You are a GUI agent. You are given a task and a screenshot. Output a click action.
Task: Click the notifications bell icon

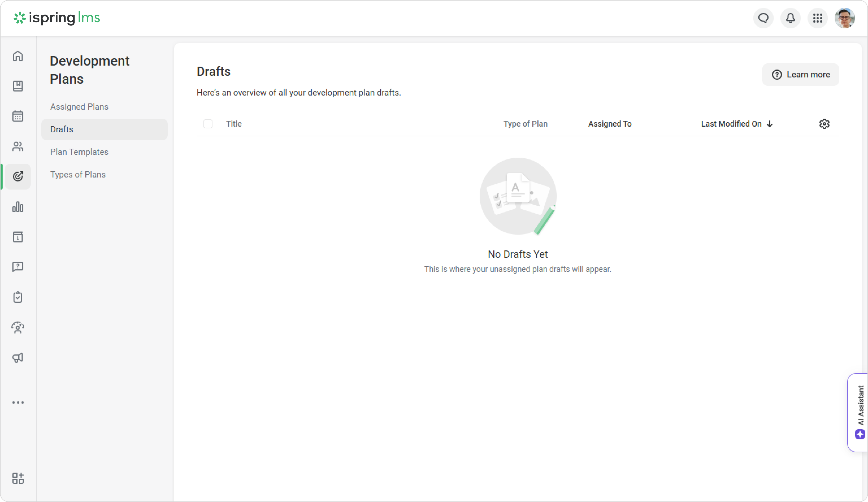click(791, 18)
